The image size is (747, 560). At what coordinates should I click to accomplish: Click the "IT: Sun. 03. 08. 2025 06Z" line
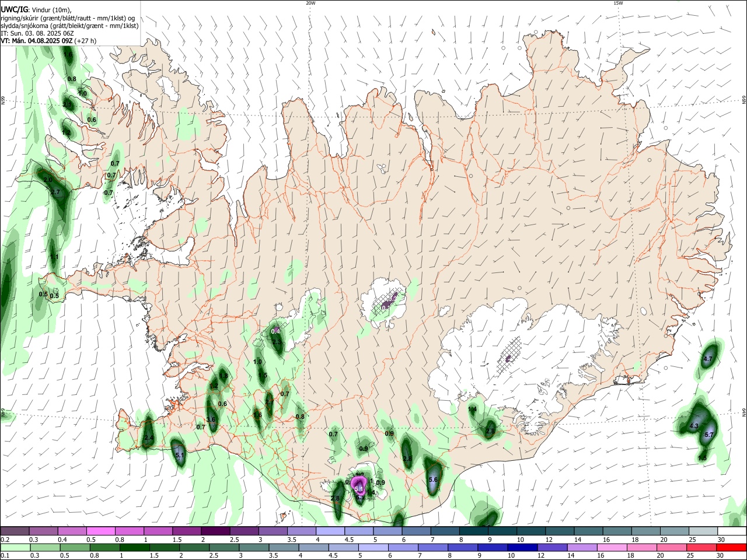tap(37, 33)
